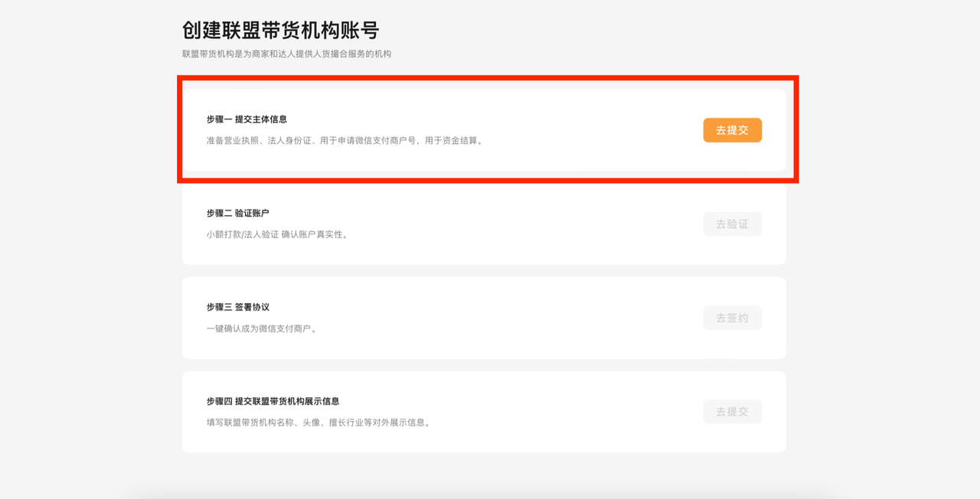Screen dimensions: 980x499
Task: Click the subtitle describing 联盟带货机构
Action: pyautogui.click(x=286, y=54)
